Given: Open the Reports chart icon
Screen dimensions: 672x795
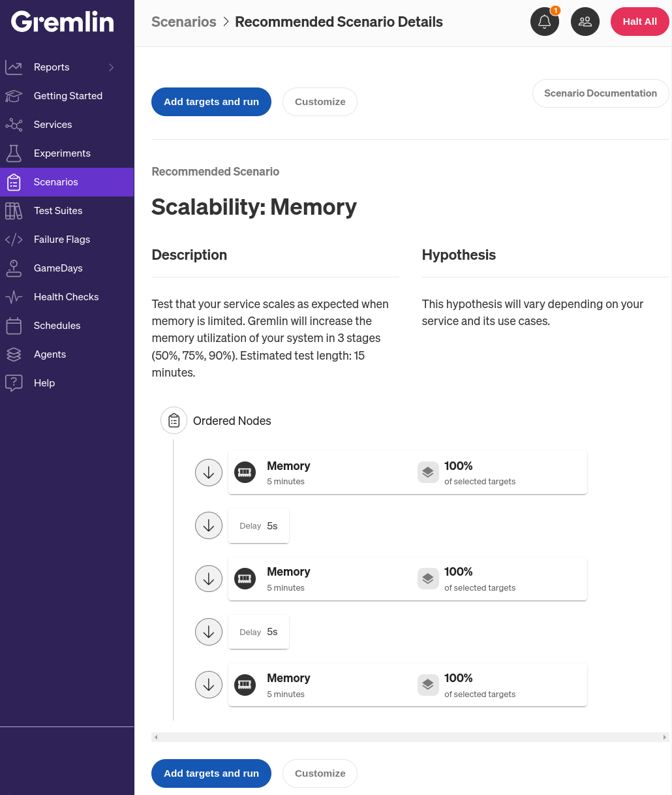Looking at the screenshot, I should pyautogui.click(x=14, y=67).
